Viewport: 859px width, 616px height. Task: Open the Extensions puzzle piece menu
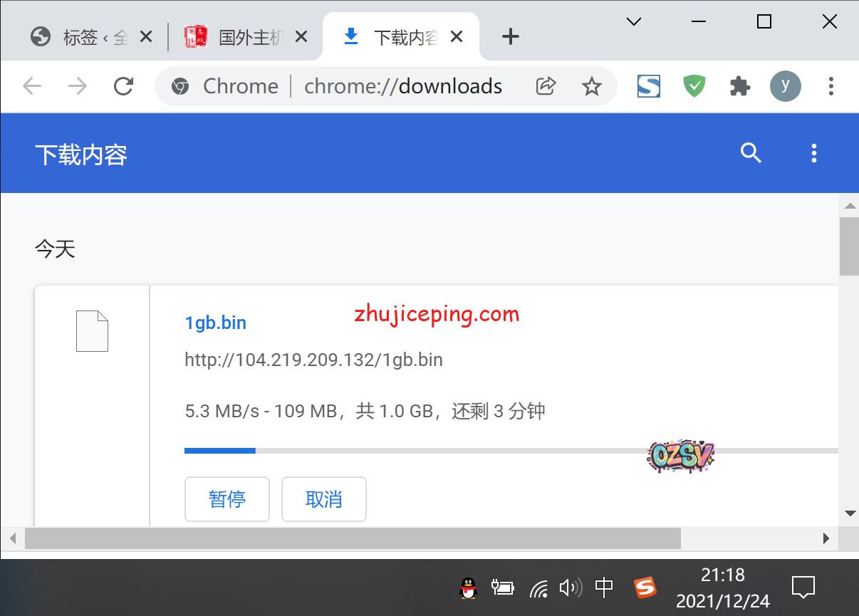coord(740,87)
